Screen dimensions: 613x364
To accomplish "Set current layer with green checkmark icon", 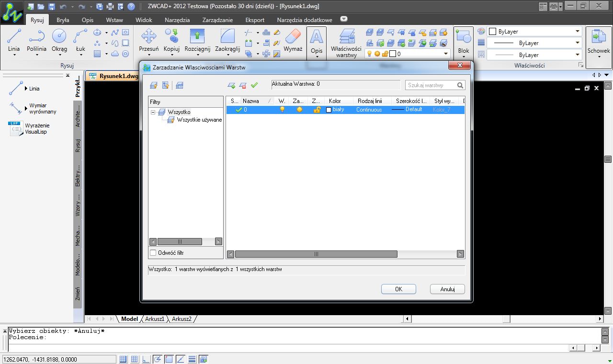I will (254, 85).
